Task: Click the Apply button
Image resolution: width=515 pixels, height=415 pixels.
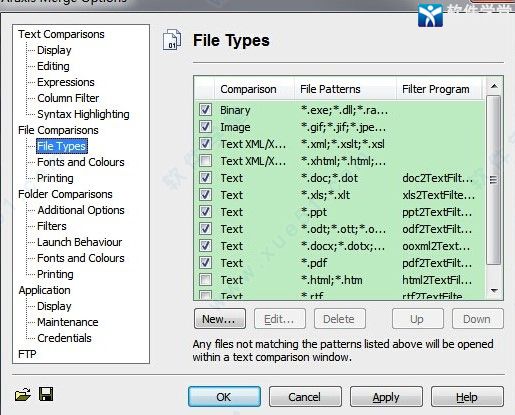Action: 386,397
